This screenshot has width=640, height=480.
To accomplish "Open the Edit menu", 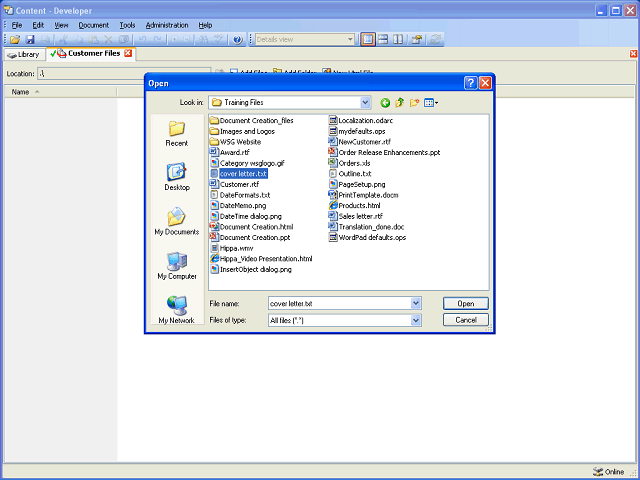I will click(38, 25).
